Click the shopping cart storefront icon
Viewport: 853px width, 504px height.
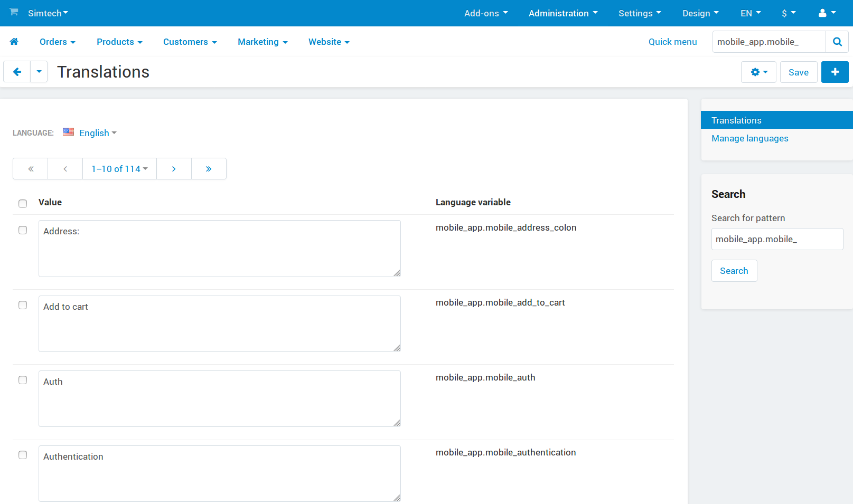[x=14, y=12]
